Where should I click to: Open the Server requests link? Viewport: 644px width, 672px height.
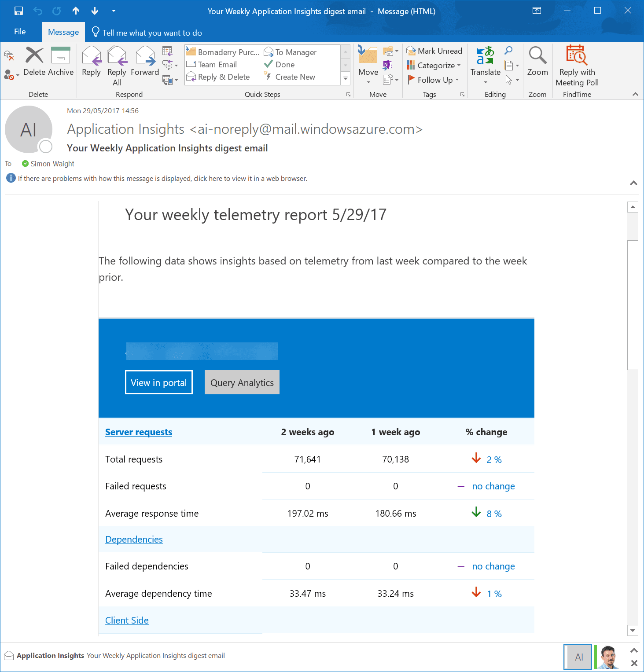point(139,432)
